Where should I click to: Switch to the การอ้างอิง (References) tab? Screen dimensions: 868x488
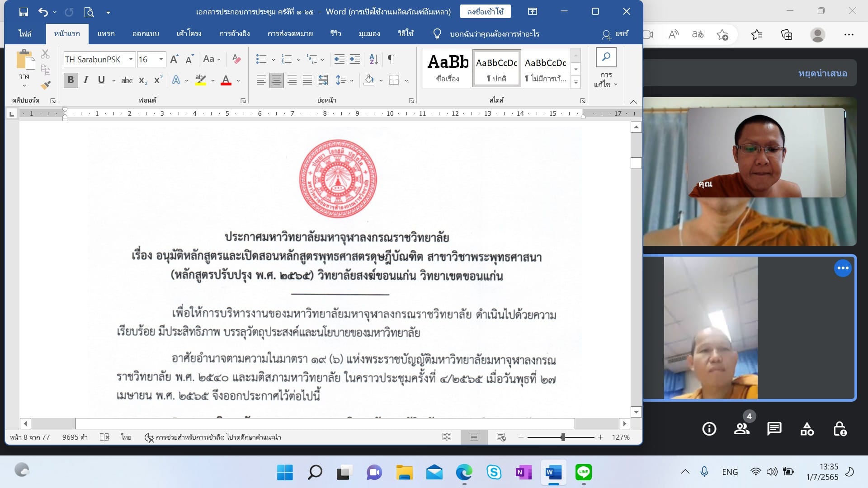coord(234,33)
